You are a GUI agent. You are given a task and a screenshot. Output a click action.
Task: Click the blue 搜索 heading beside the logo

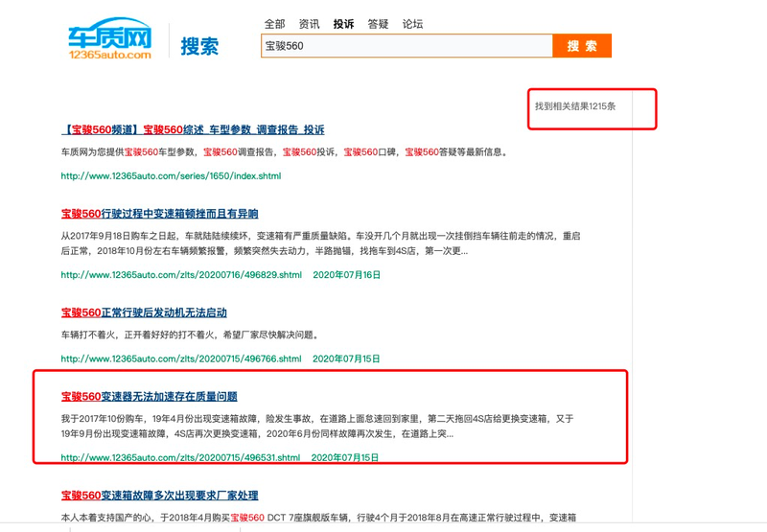click(x=199, y=46)
